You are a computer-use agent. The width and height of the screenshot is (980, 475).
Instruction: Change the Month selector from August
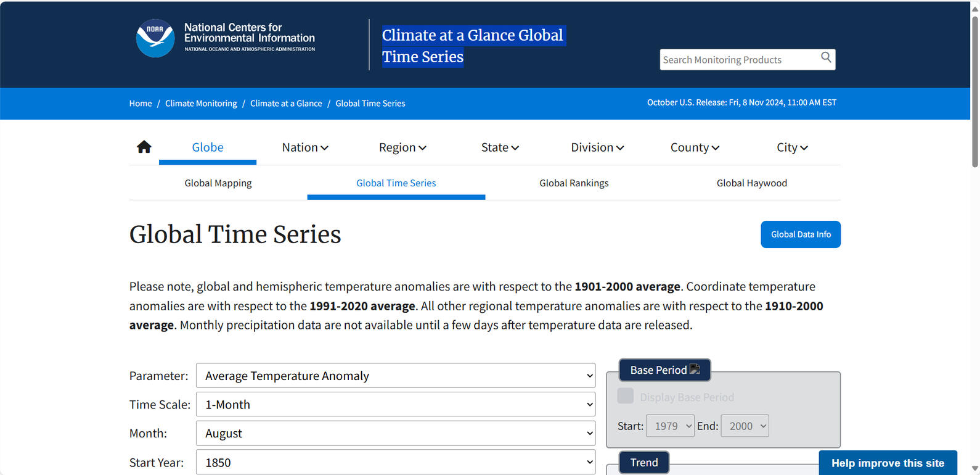[396, 434]
